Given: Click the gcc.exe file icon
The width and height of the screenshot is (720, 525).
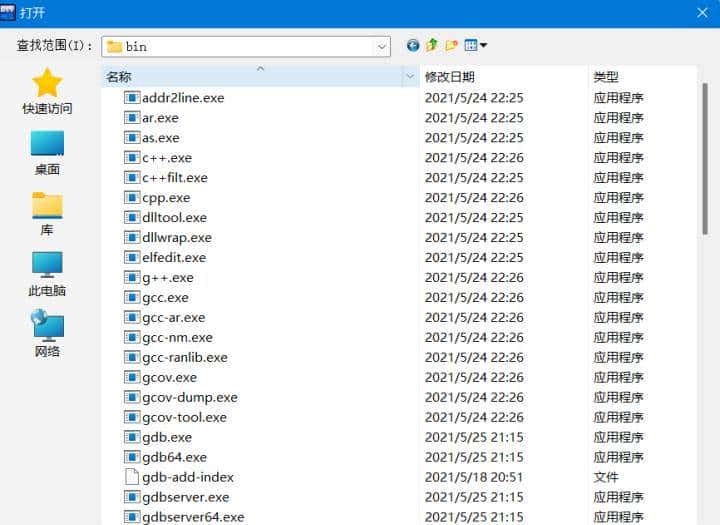Looking at the screenshot, I should 132,298.
